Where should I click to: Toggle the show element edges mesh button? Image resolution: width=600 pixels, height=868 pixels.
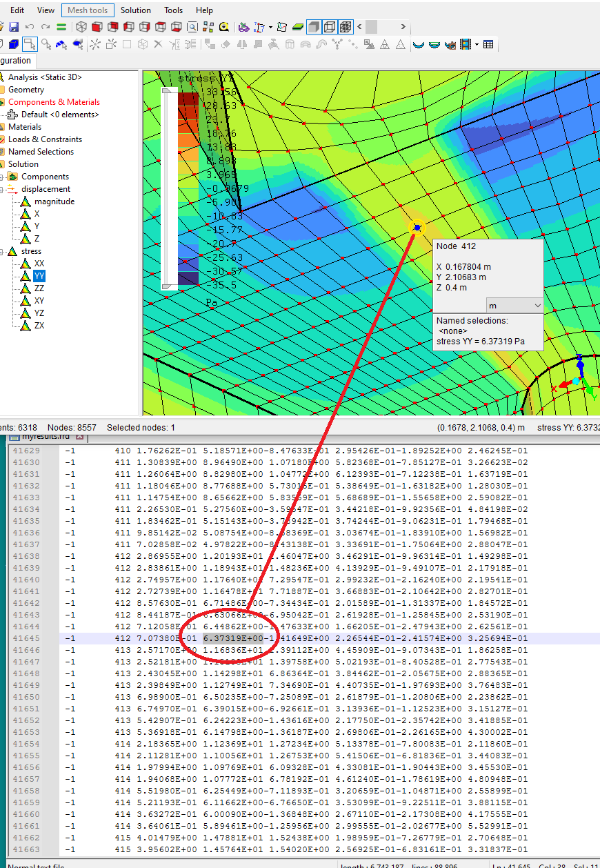[346, 27]
